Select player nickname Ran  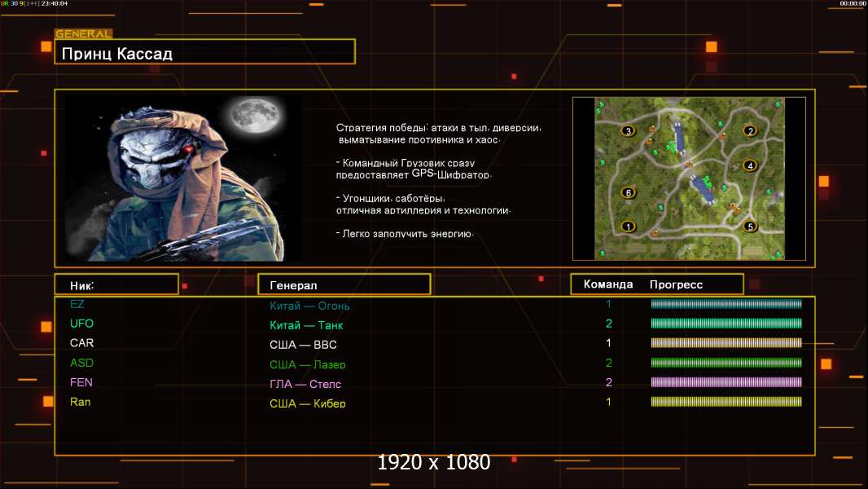80,402
